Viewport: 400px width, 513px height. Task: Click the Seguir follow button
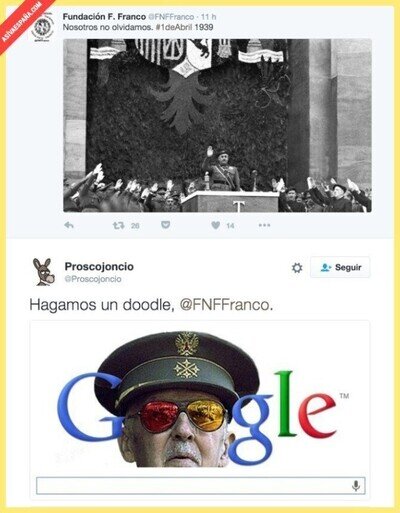point(340,267)
